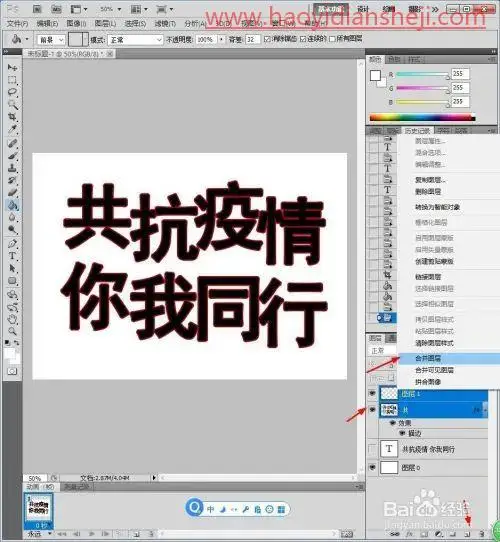Select the Zoom tool in toolbox
This screenshot has width=500, height=542.
(x=12, y=331)
